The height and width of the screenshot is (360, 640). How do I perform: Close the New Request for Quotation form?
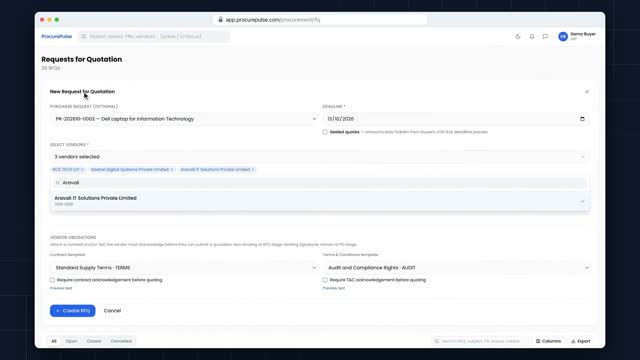(x=587, y=92)
